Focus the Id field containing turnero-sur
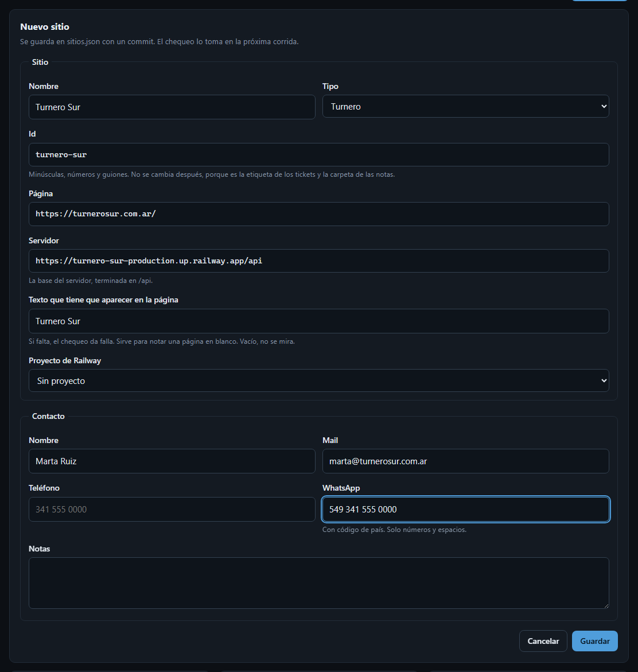Screen dimensions: 638x672 click(x=319, y=154)
